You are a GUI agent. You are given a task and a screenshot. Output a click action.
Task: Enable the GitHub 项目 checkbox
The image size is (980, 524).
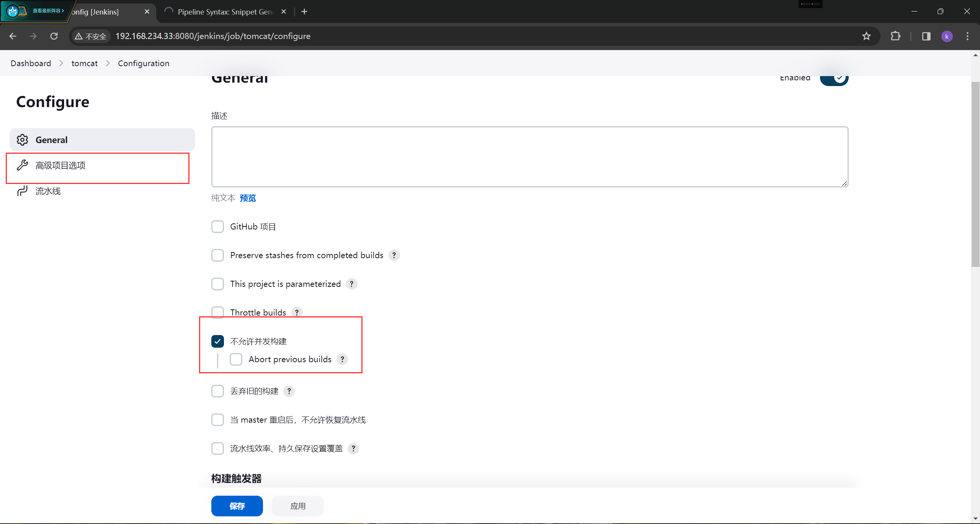[x=218, y=226]
